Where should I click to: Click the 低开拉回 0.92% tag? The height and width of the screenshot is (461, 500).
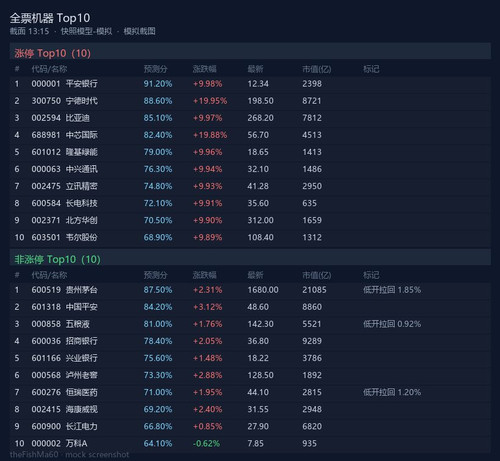392,324
